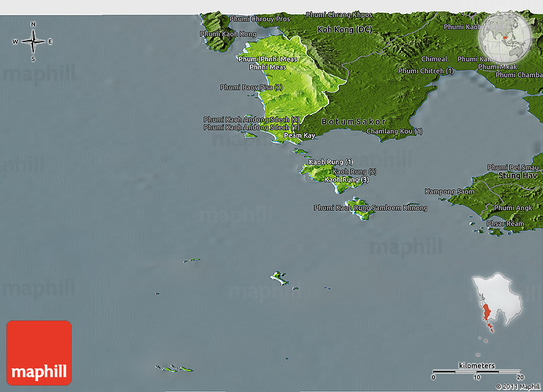Select the Phumi Baoy Pisa (2) label
The width and height of the screenshot is (543, 392).
[251, 87]
